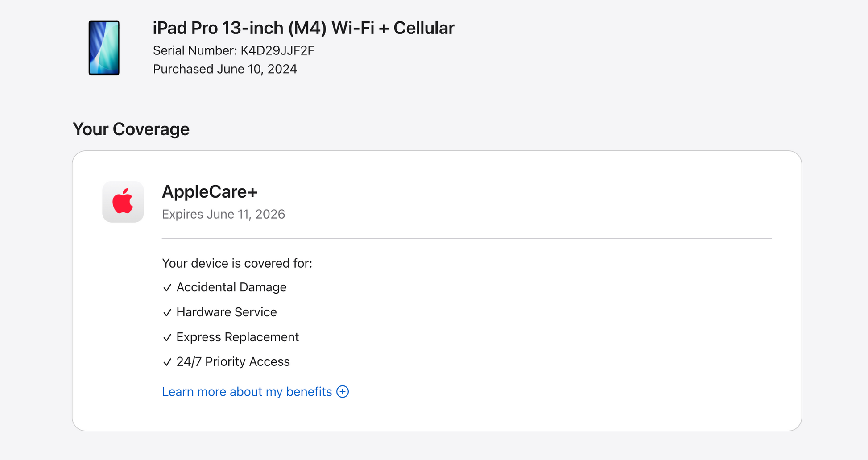Open Learn more about my benefits link
Image resolution: width=868 pixels, height=460 pixels.
pyautogui.click(x=247, y=392)
